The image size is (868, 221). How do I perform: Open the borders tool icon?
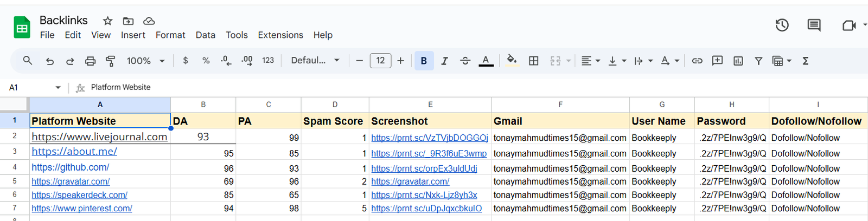533,61
